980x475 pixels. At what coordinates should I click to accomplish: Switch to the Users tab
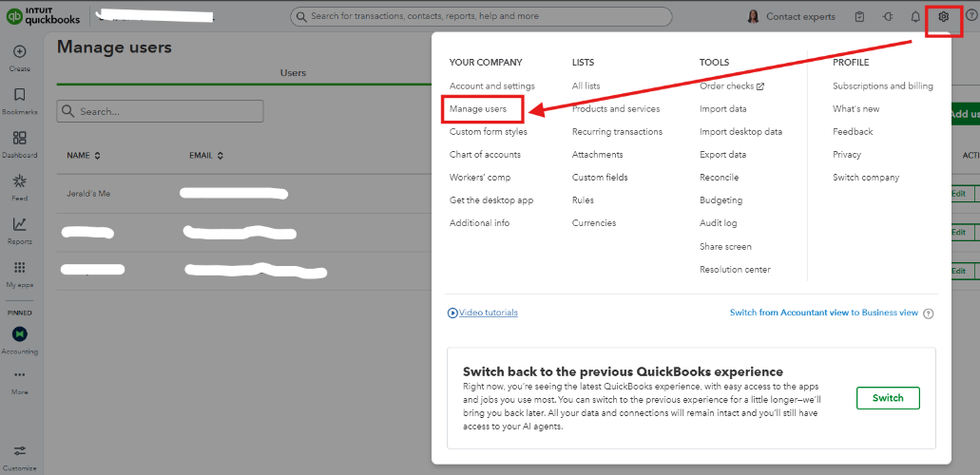293,73
